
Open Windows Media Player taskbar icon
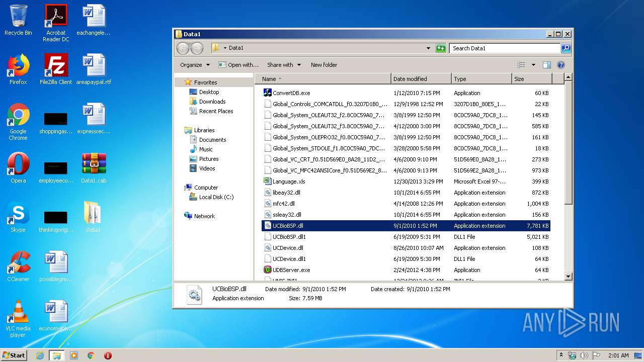point(74,355)
